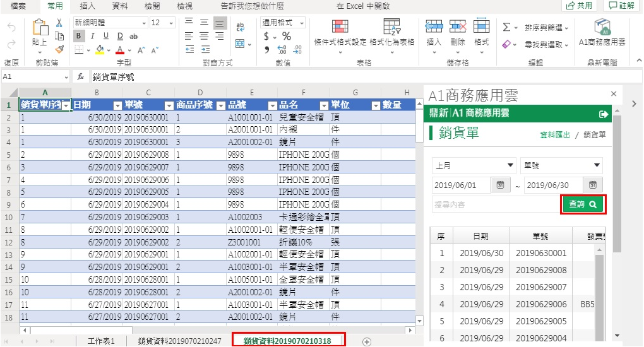Viewport: 644px width, 347px height.
Task: Click the cell borders icon
Action: pos(80,50)
